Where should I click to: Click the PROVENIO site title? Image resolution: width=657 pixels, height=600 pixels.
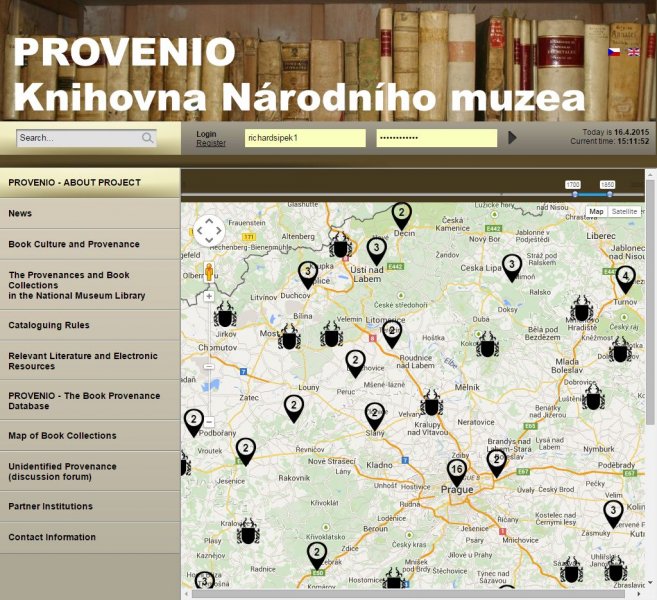tap(124, 52)
